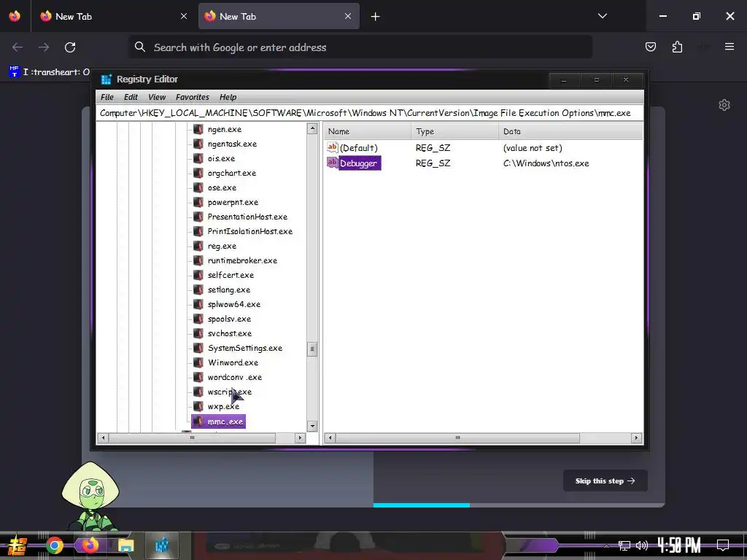Select the powerpnt.exe key icon

point(198,202)
